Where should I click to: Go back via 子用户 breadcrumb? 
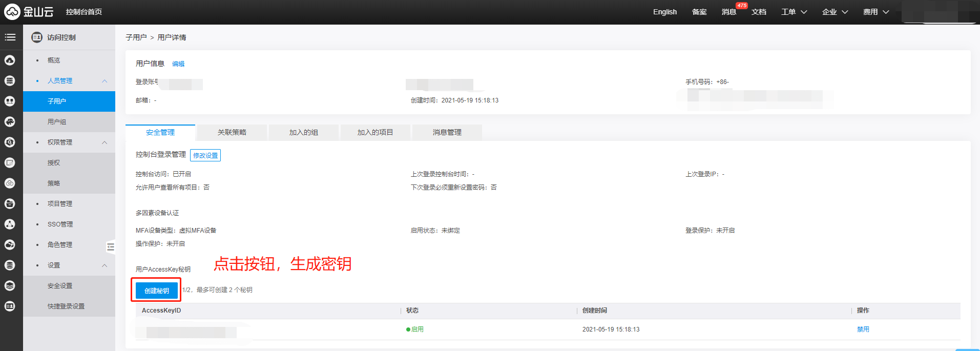[136, 37]
